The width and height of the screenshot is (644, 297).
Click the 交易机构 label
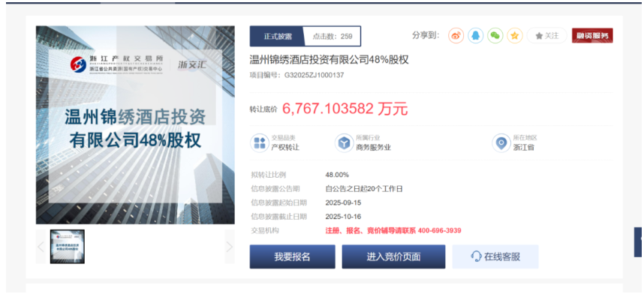265,230
